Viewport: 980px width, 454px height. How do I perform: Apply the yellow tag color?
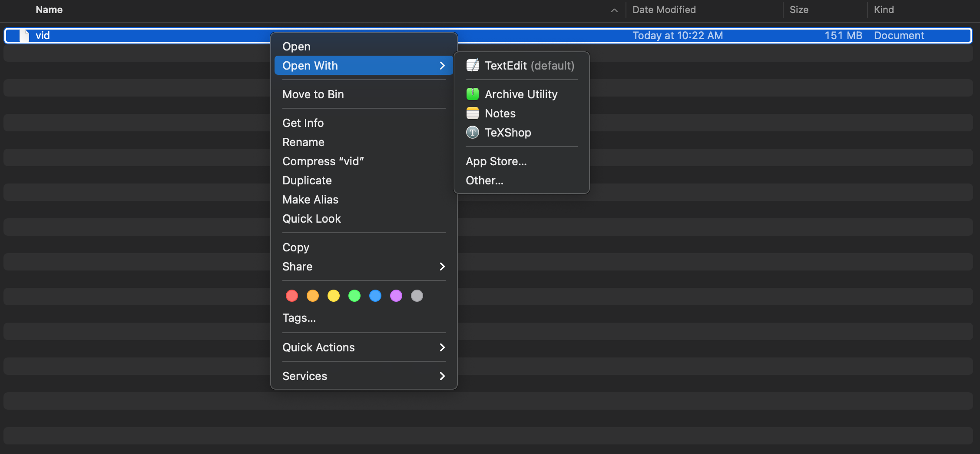pyautogui.click(x=334, y=296)
